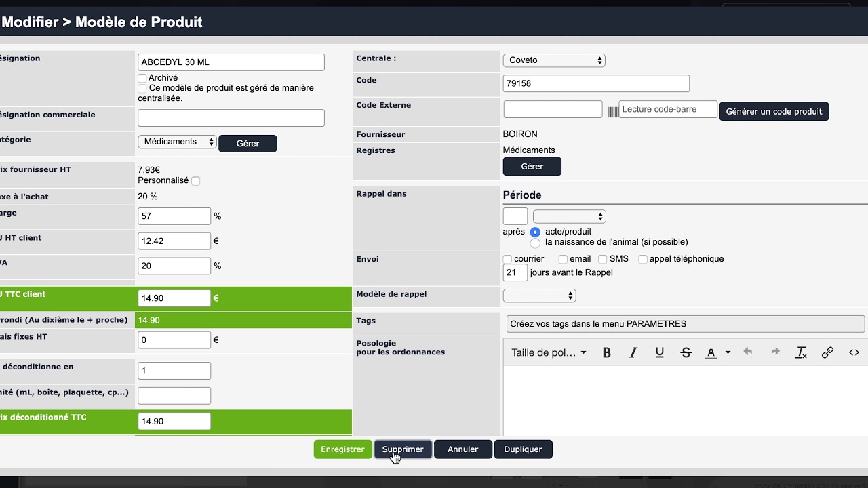
Task: Select the 'la naissance de l'animal' radio option
Action: point(535,242)
